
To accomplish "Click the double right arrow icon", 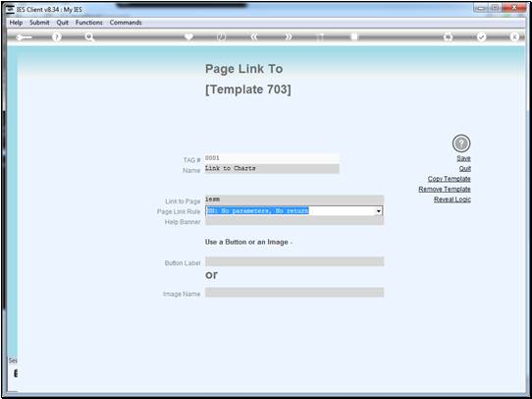I will point(288,37).
